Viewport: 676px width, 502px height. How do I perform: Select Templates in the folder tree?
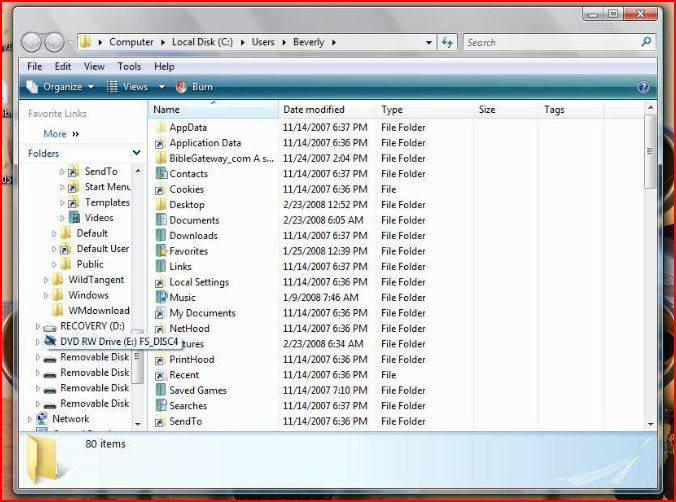tap(107, 202)
